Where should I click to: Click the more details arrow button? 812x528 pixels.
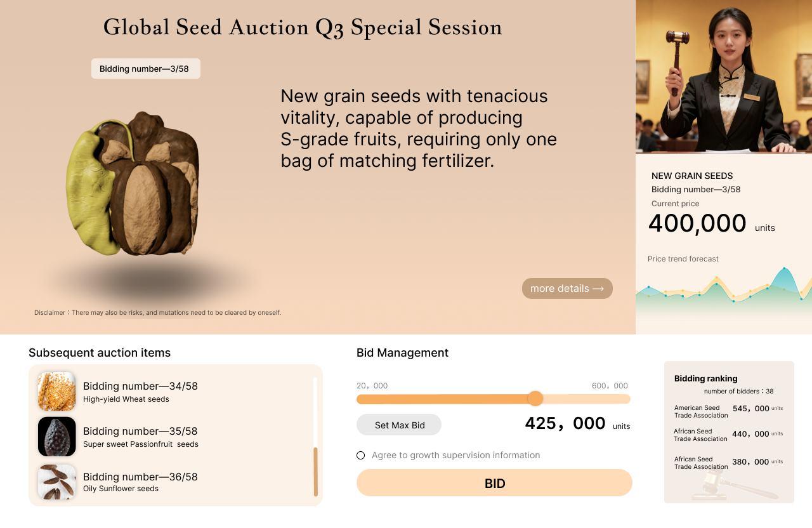tap(567, 288)
